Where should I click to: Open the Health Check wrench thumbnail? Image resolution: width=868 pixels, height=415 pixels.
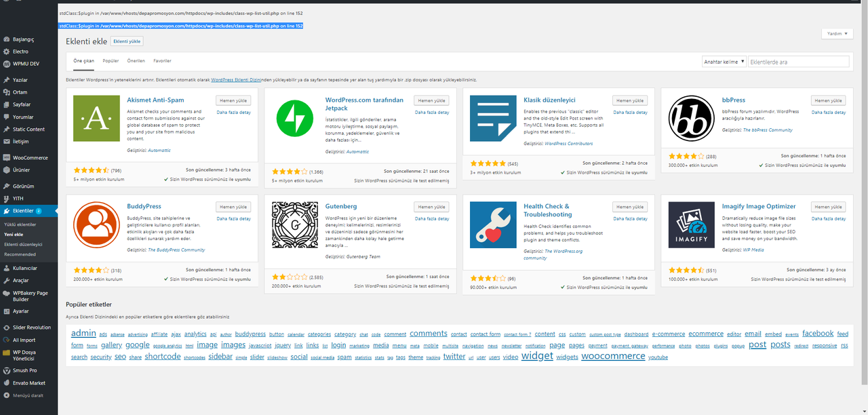(x=493, y=224)
